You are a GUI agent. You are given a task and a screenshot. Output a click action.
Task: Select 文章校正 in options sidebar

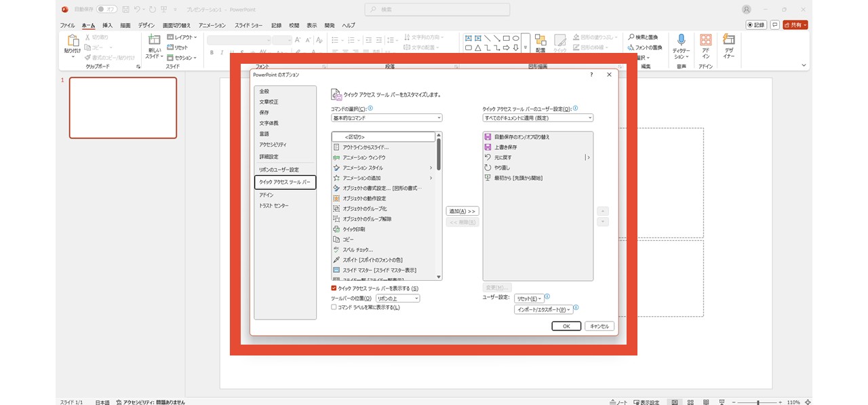tap(285, 102)
